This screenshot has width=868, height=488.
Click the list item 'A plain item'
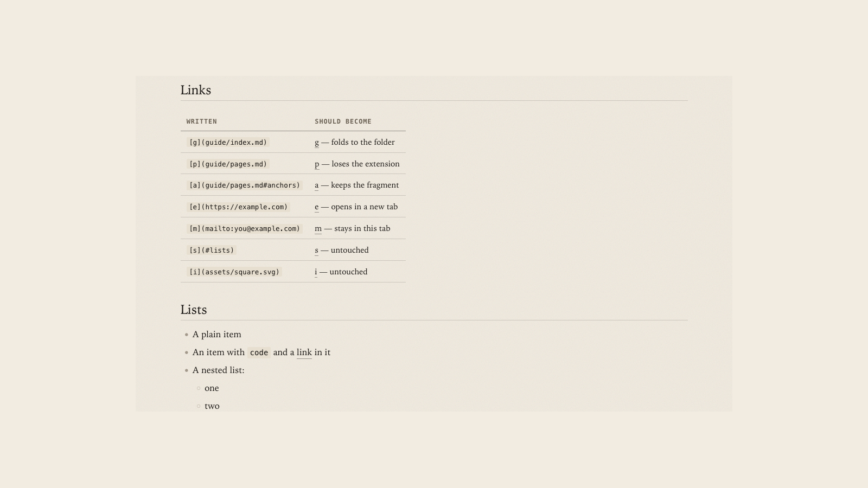pyautogui.click(x=217, y=335)
